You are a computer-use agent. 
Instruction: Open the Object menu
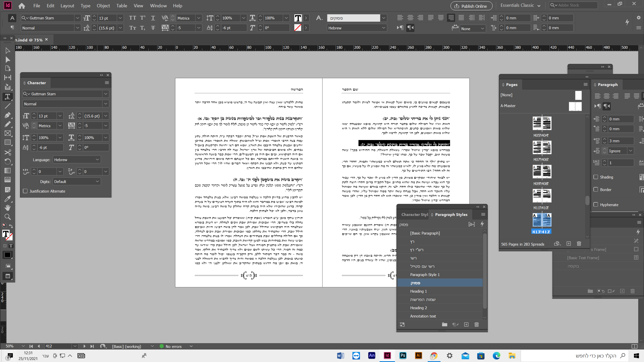[103, 6]
